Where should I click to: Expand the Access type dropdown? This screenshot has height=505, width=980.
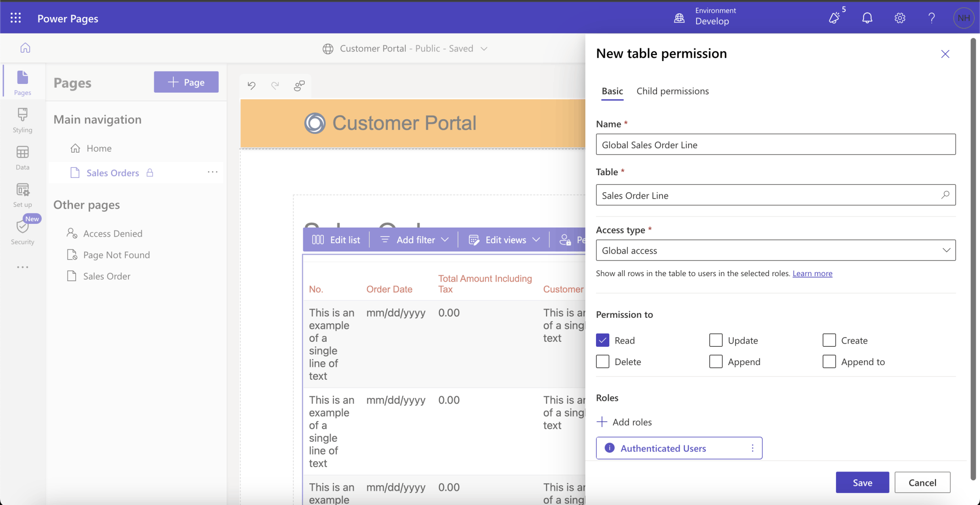(x=775, y=250)
